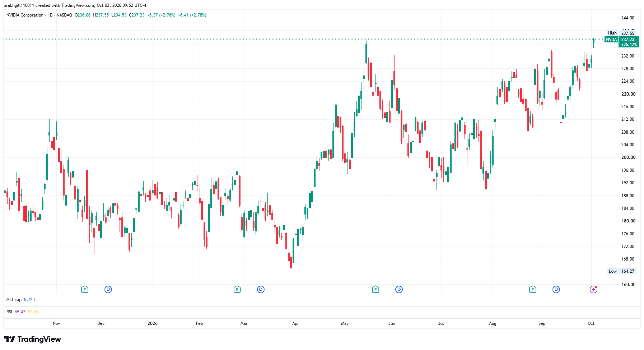Click the low value L234.53
Viewport: 644px width, 350px height.
click(x=119, y=15)
